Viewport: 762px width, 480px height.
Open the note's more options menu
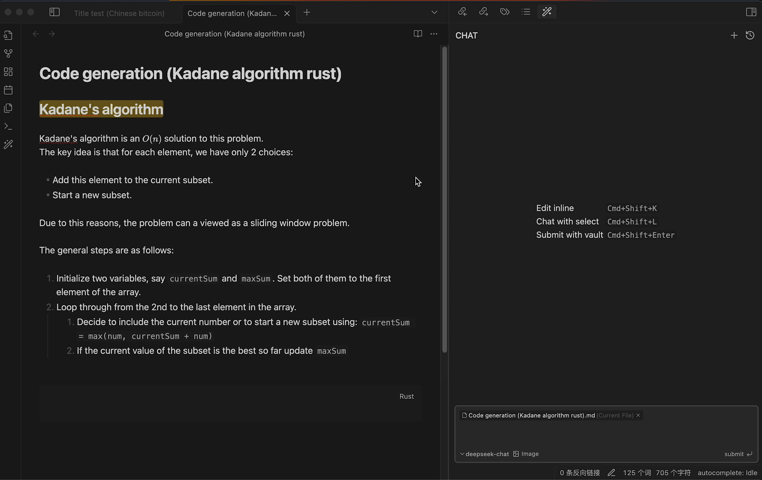[434, 34]
